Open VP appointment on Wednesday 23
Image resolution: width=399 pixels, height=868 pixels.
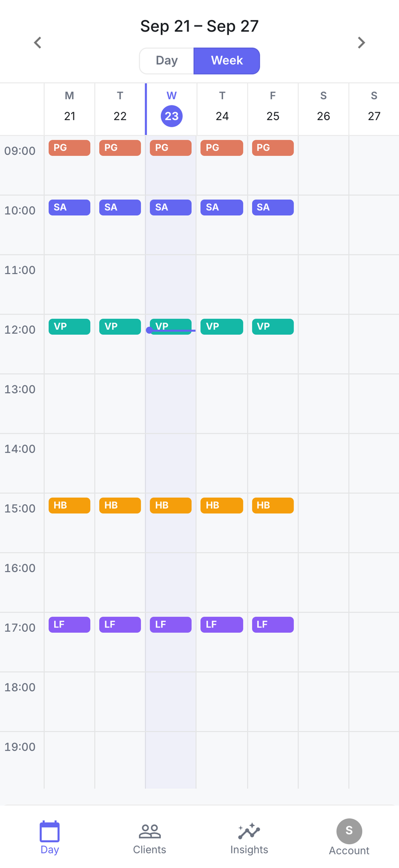pyautogui.click(x=171, y=327)
